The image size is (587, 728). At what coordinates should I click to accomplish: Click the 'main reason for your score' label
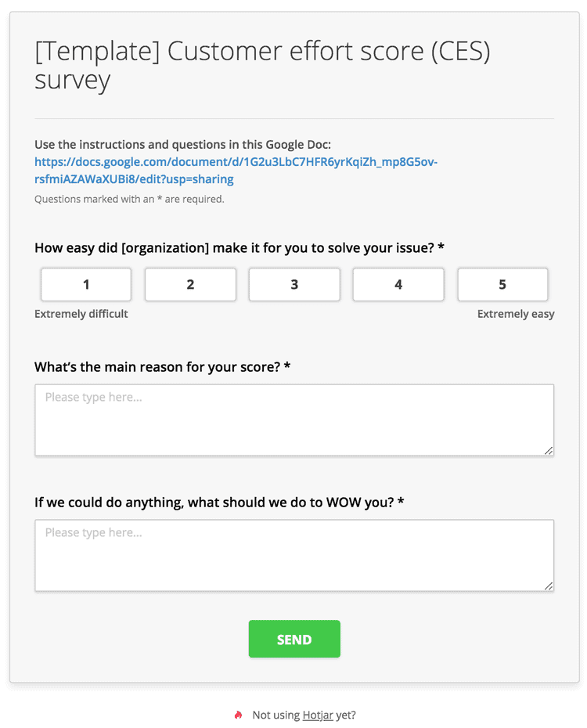click(x=163, y=367)
